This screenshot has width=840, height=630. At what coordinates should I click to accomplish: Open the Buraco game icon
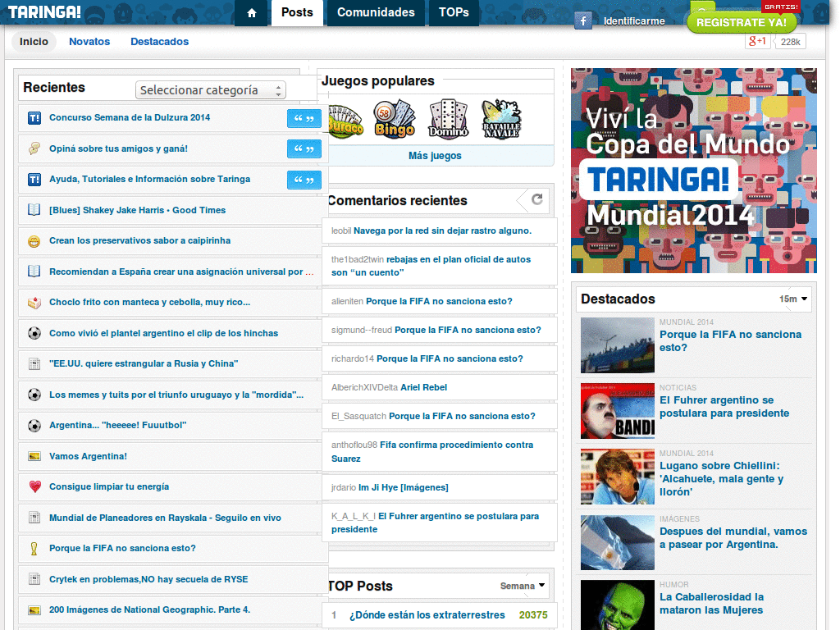345,121
